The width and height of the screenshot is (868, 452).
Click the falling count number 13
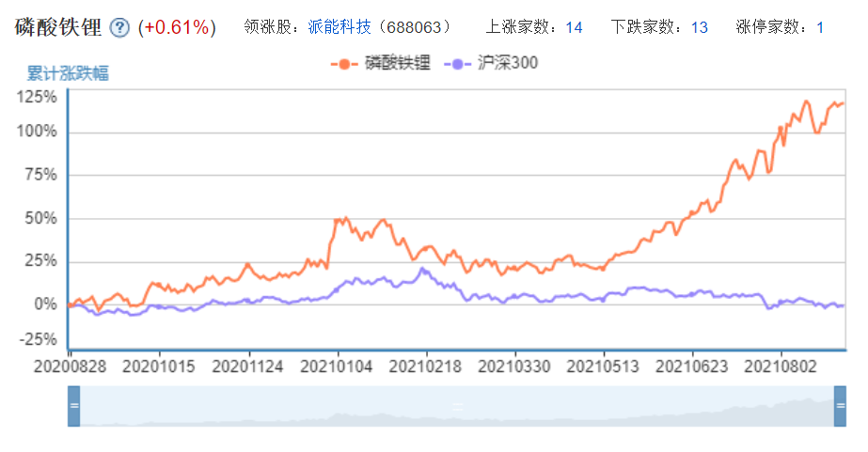pos(699,27)
